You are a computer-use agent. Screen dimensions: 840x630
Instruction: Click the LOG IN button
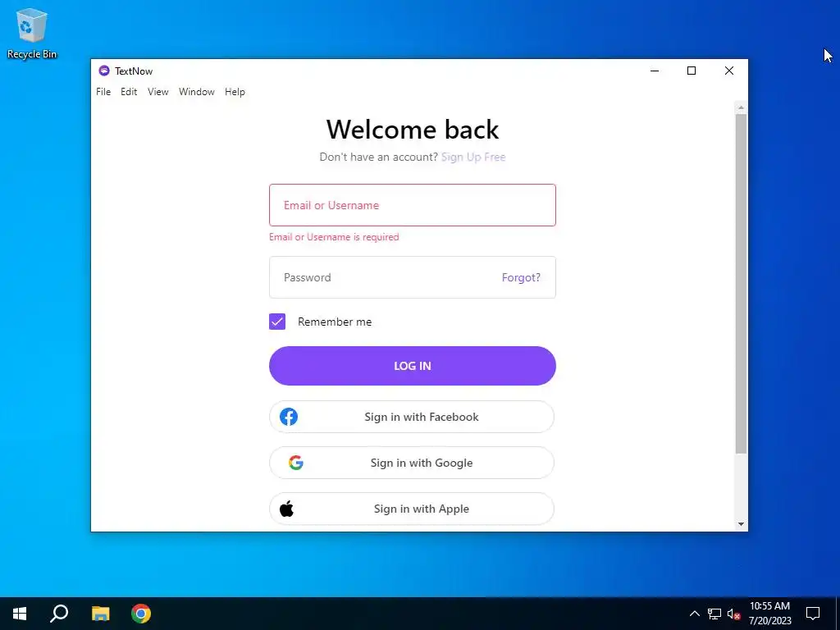coord(413,366)
